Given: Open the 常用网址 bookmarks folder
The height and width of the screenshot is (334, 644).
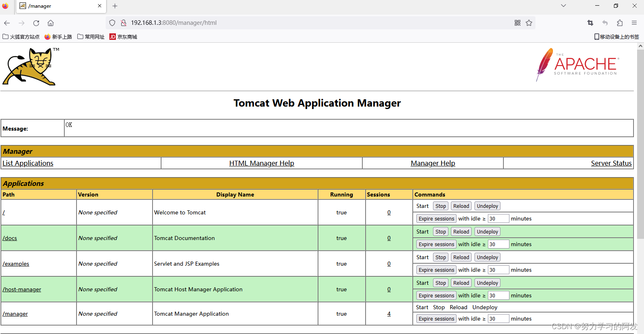Looking at the screenshot, I should [x=91, y=37].
